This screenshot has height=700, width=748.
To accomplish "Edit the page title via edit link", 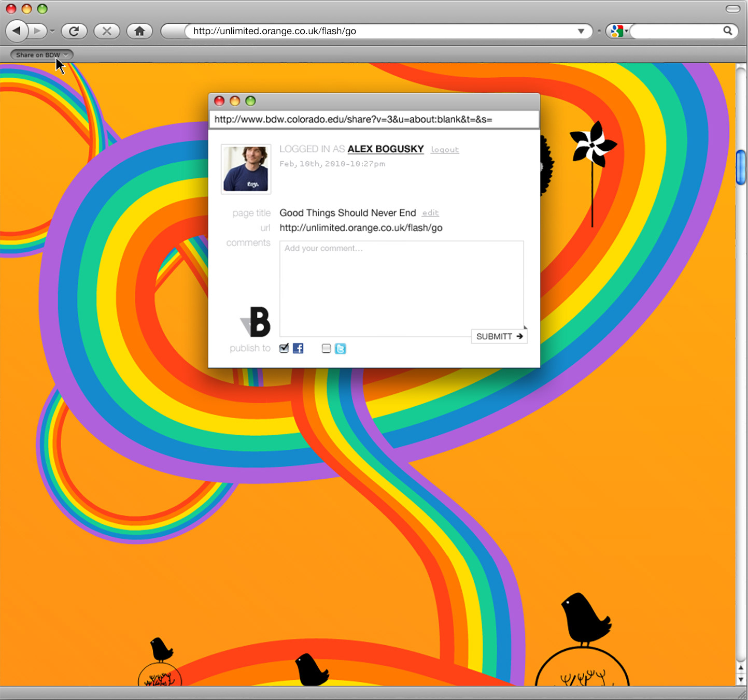I will coord(430,213).
